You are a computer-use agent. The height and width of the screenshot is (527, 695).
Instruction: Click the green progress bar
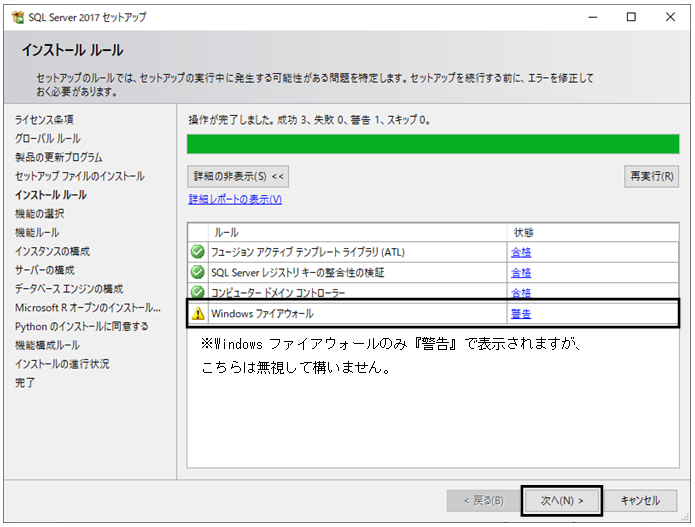pyautogui.click(x=433, y=144)
